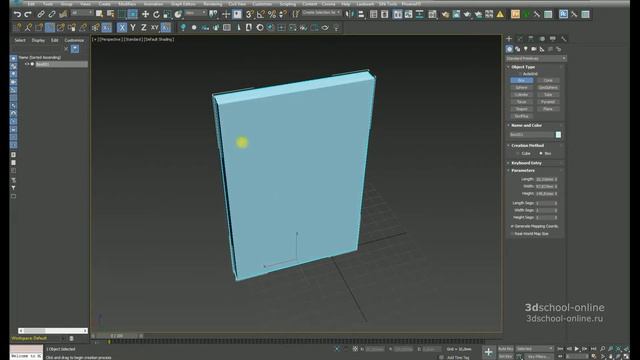Screen dimensions: 640x360
Task: Open the Select menu in Scene Explorer
Action: 20,40
